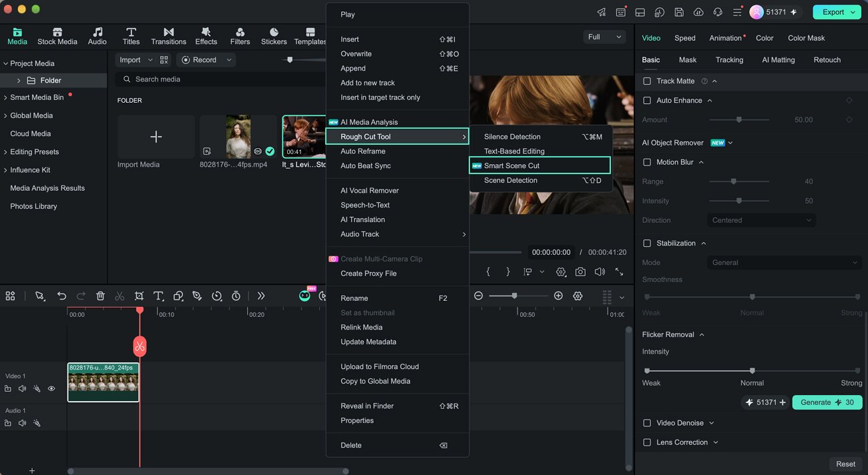The height and width of the screenshot is (475, 868).
Task: Click the Export button
Action: pyautogui.click(x=837, y=12)
